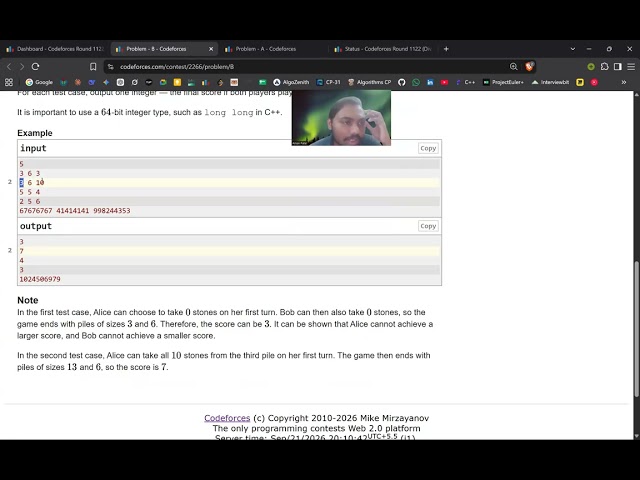Go back using the browser back arrow
640x480 pixels.
[9, 67]
